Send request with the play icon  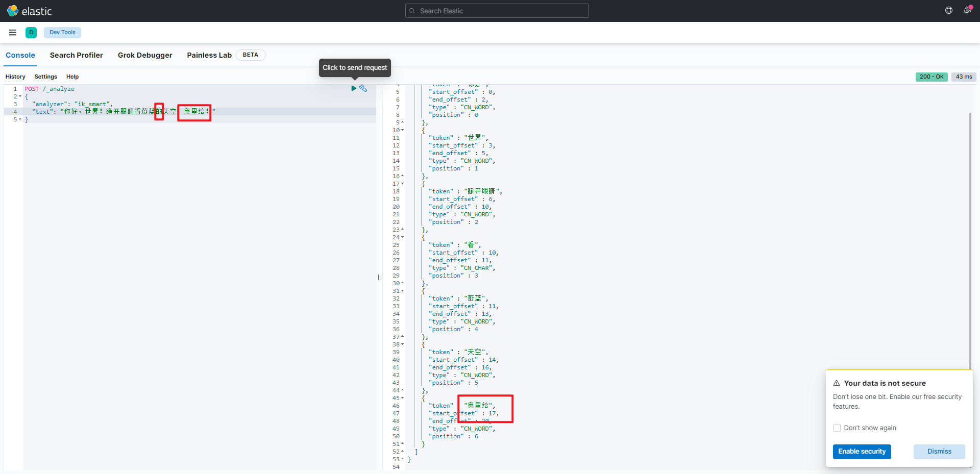(354, 88)
